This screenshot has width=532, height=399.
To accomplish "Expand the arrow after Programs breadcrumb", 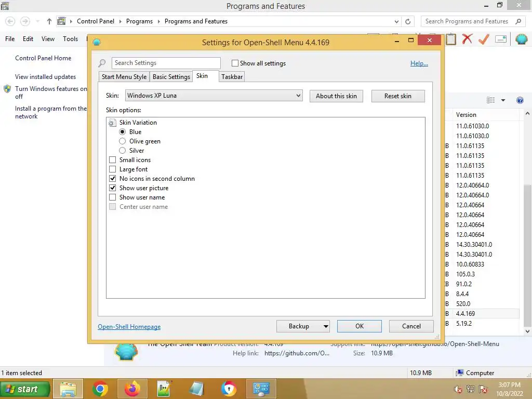I will pos(158,21).
